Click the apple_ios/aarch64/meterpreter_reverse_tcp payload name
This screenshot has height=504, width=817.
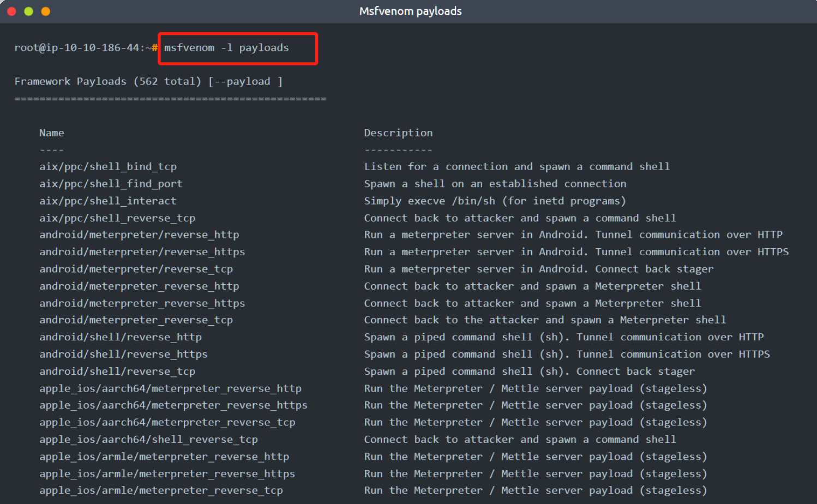point(167,423)
